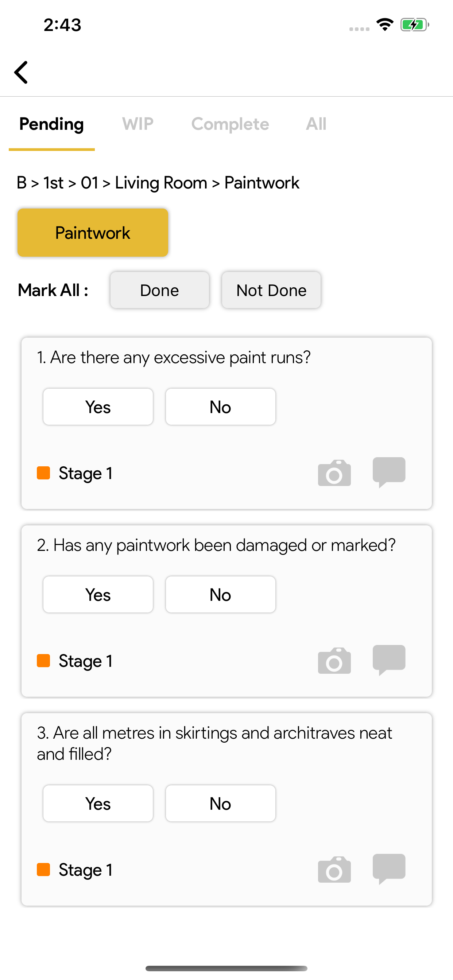Answer Yes to paintwork damaged or marked

tap(98, 595)
